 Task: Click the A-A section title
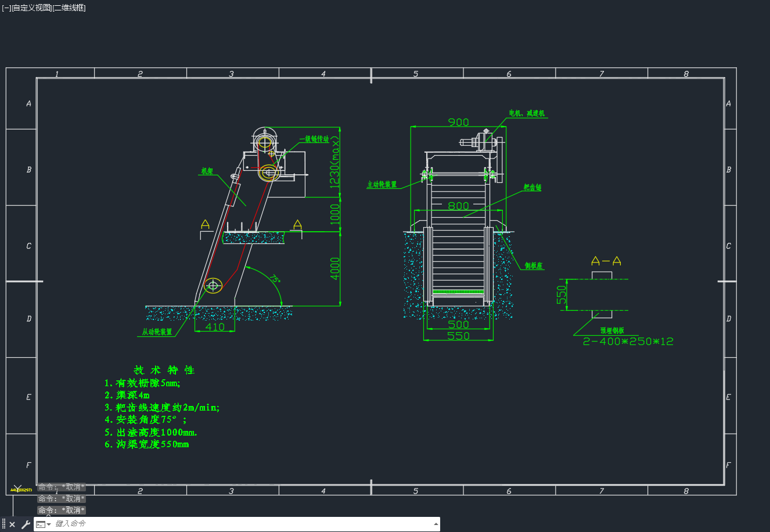tap(606, 261)
